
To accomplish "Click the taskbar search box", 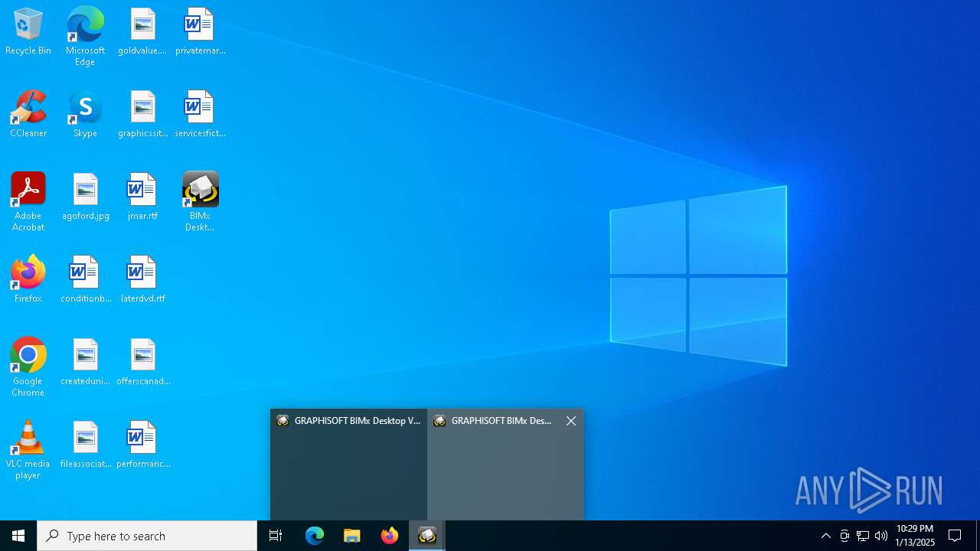I will coord(147,536).
